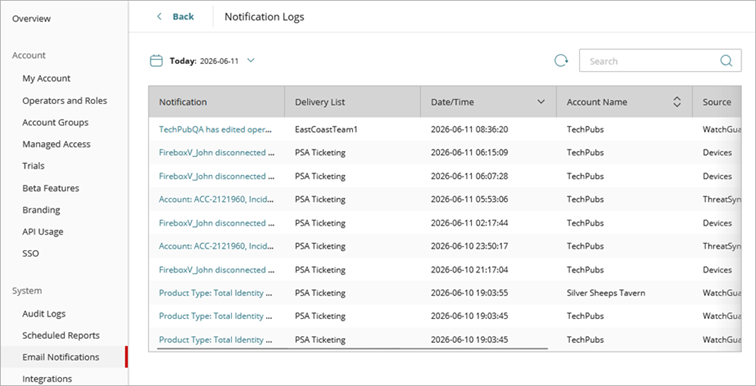Open SSO settings
The image size is (756, 386).
click(x=30, y=253)
